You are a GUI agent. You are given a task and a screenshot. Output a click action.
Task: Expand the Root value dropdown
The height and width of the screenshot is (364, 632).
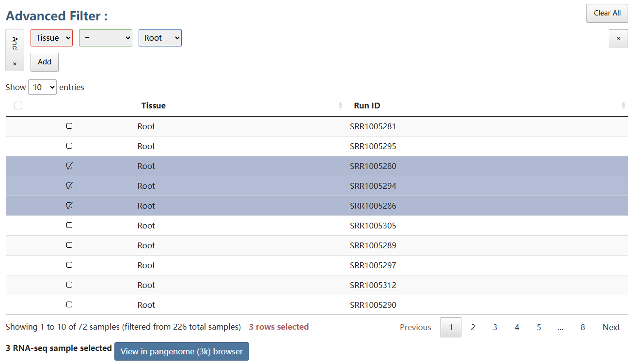(x=160, y=38)
